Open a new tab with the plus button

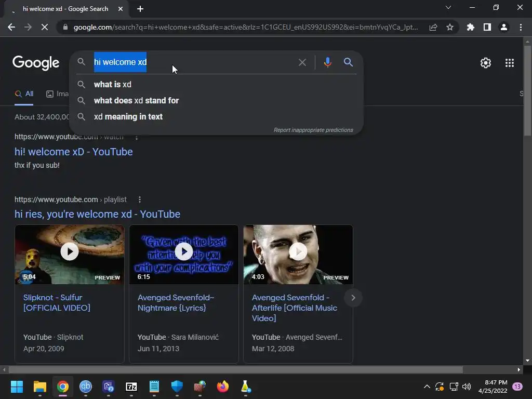click(x=140, y=9)
